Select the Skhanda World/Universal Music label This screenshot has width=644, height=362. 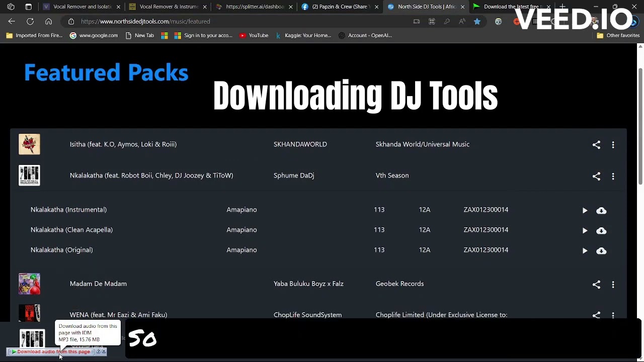[x=423, y=144]
